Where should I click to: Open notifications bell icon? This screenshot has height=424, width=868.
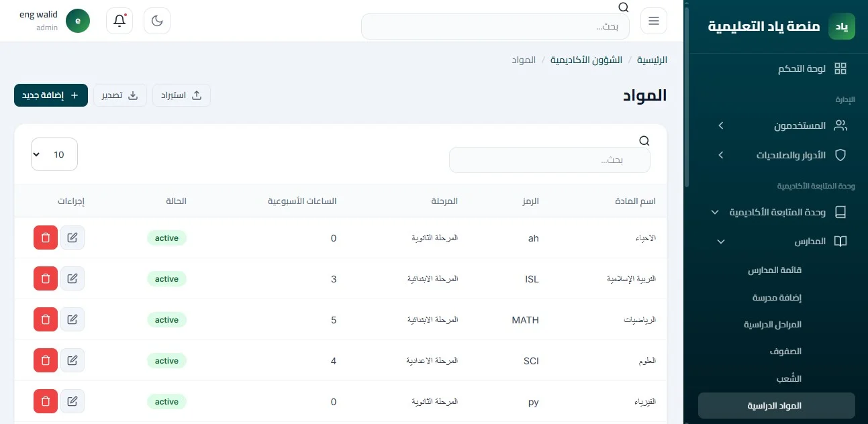tap(119, 21)
